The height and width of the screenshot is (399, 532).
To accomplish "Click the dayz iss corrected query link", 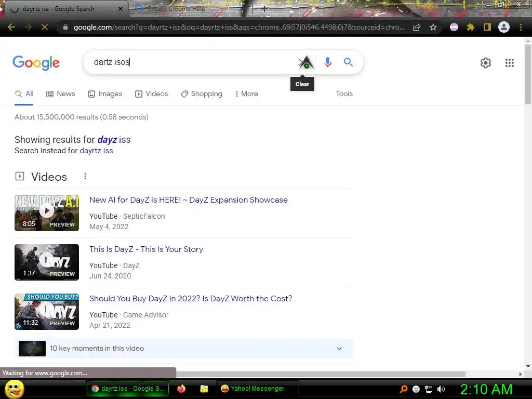I will pyautogui.click(x=114, y=140).
